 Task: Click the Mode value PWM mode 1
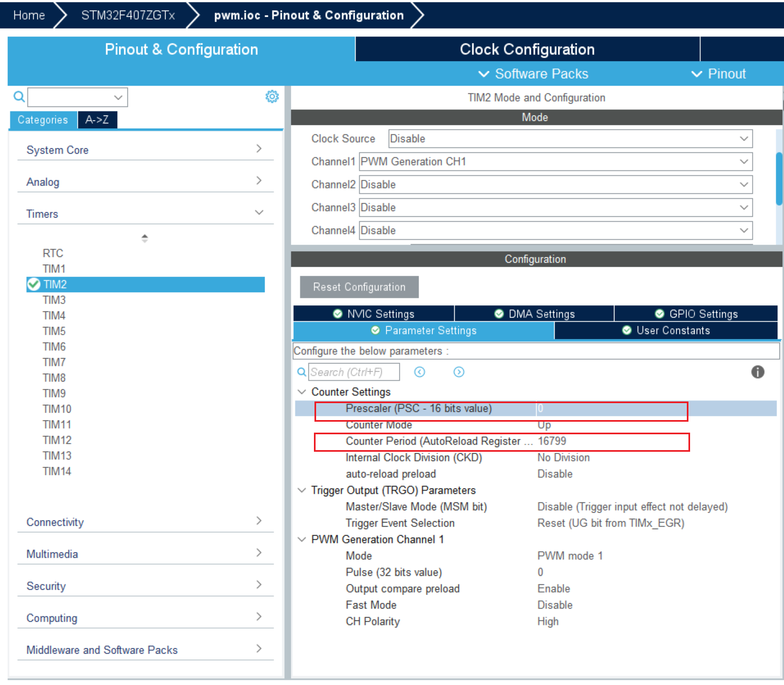point(570,556)
